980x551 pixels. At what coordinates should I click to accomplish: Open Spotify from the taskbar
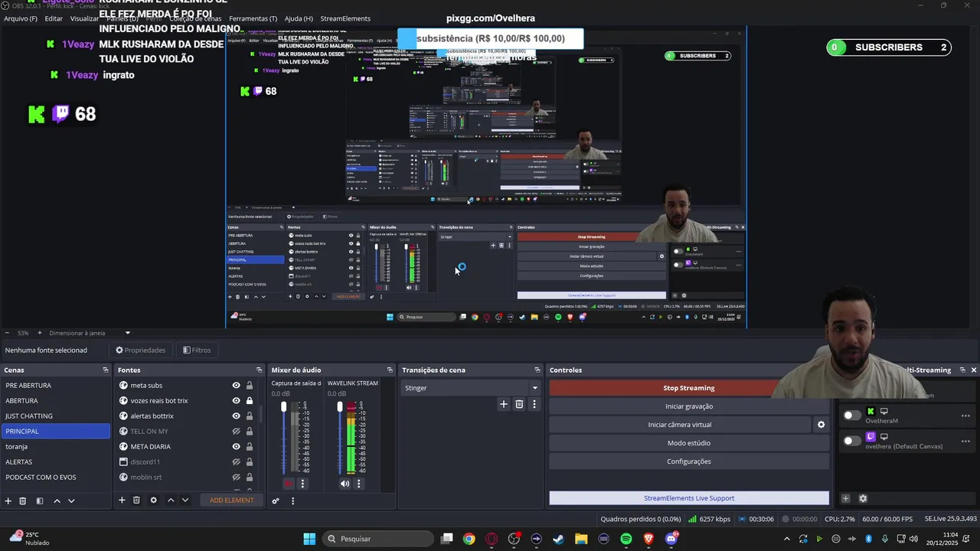[x=626, y=539]
